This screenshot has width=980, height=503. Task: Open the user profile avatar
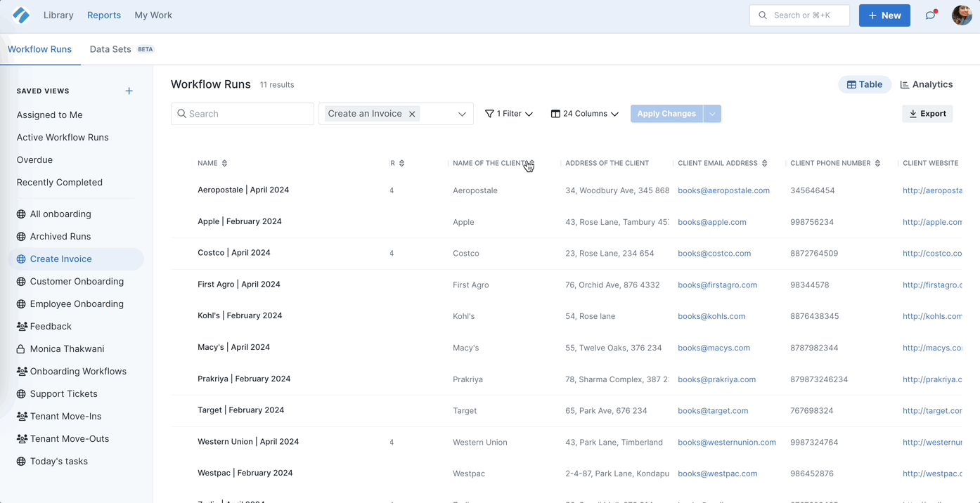[962, 15]
